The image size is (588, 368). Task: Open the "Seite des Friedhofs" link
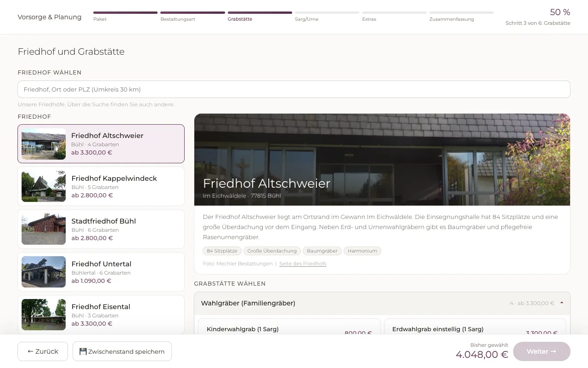pos(303,264)
